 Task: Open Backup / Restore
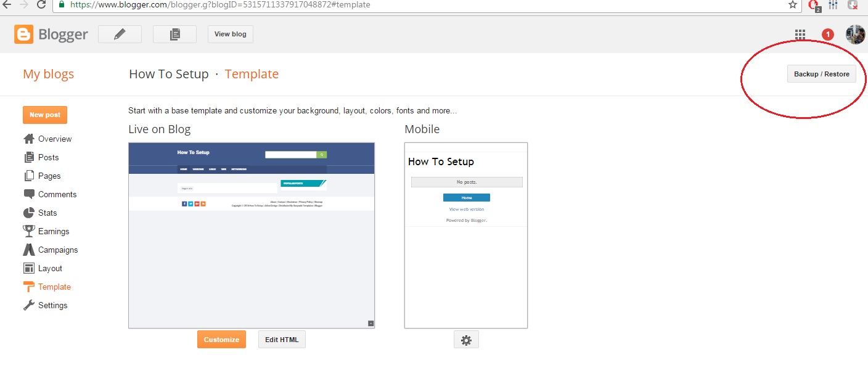tap(822, 73)
